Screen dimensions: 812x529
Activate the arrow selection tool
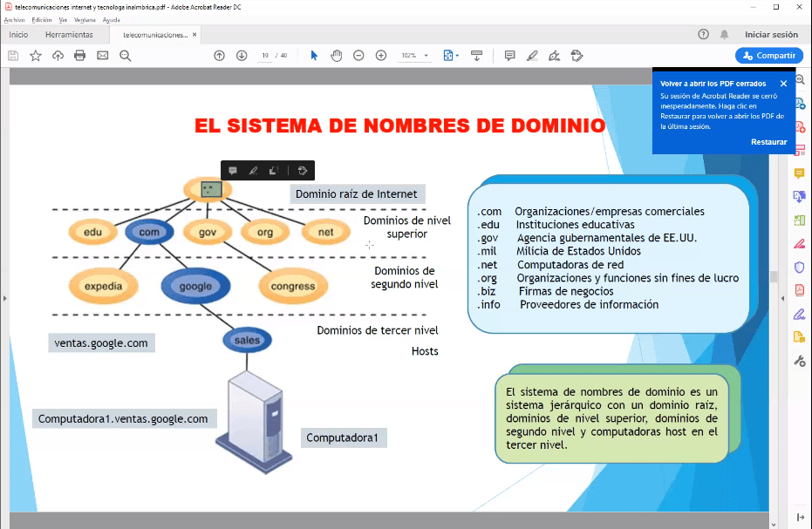[x=314, y=56]
